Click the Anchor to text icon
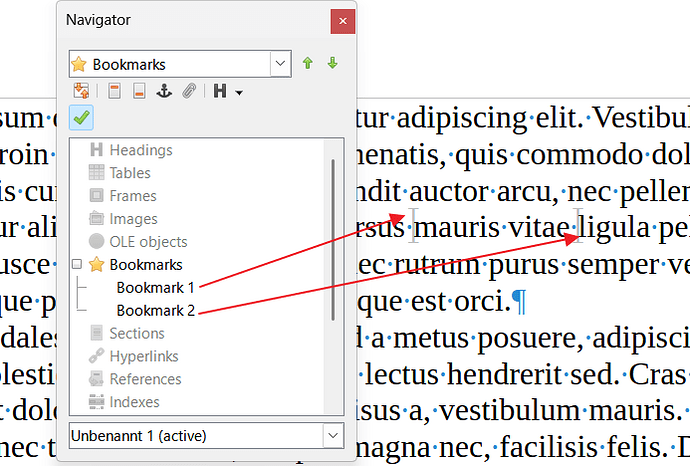The width and height of the screenshot is (690, 466). 165,91
